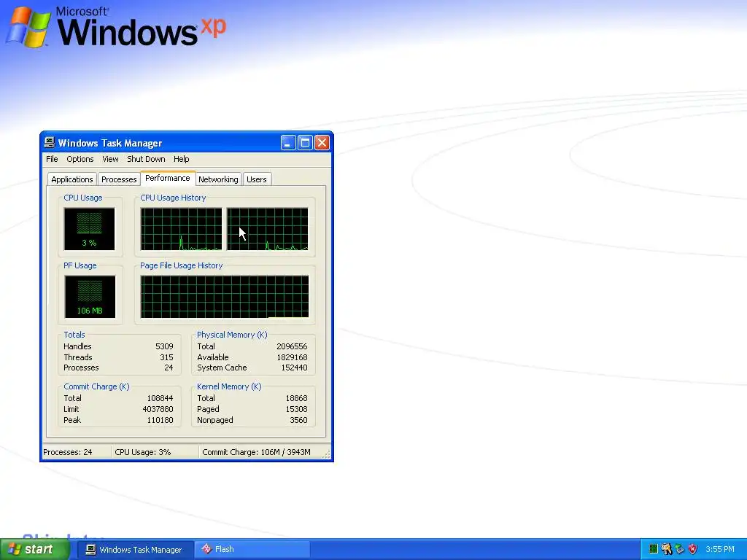Click the Windows Task Manager title text

(110, 143)
